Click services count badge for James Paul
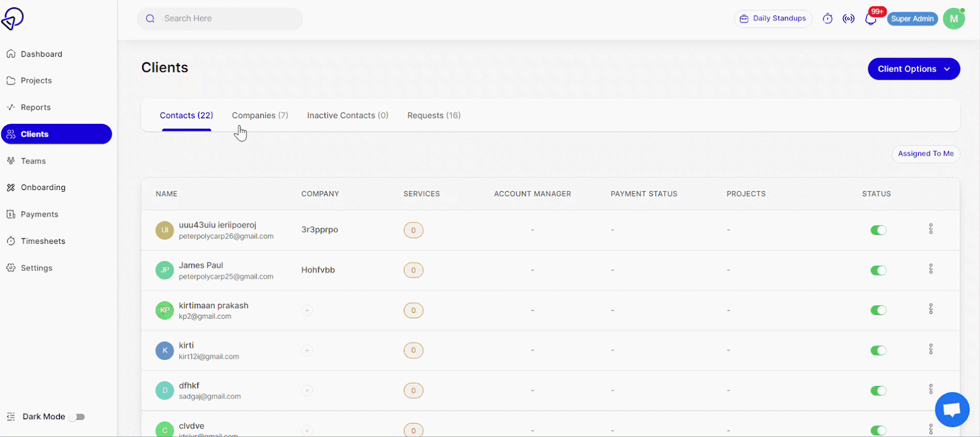 tap(413, 270)
